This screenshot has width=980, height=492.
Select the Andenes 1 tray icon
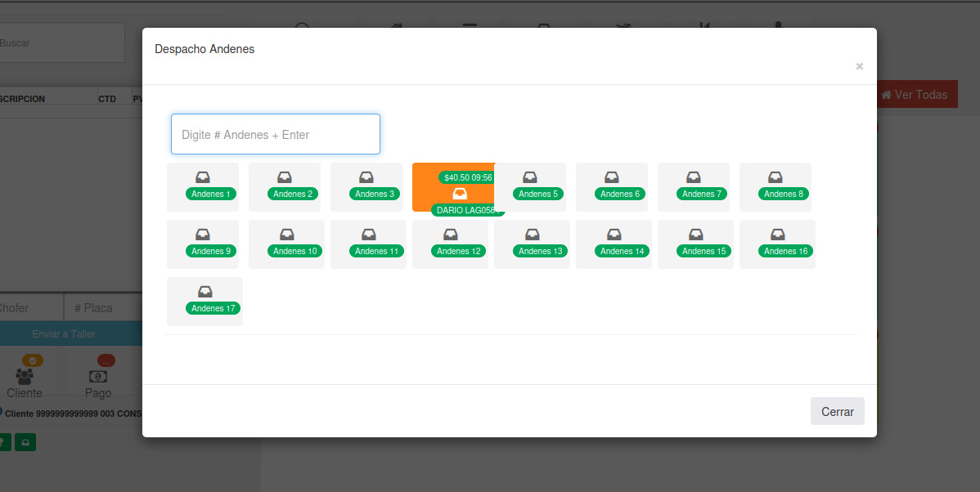click(x=203, y=177)
